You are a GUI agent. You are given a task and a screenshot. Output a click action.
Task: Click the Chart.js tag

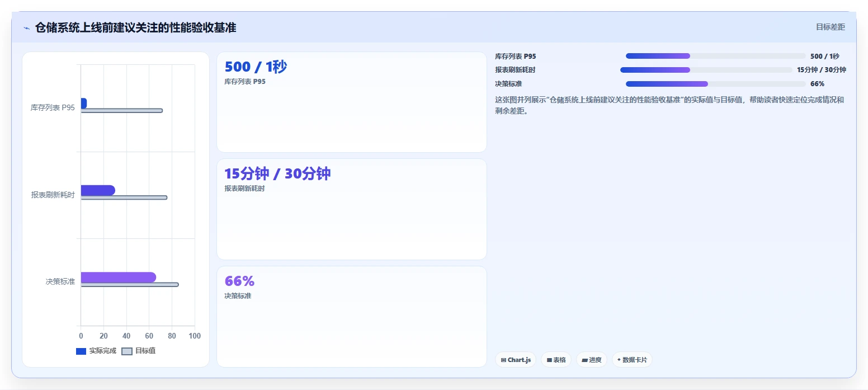pos(516,360)
